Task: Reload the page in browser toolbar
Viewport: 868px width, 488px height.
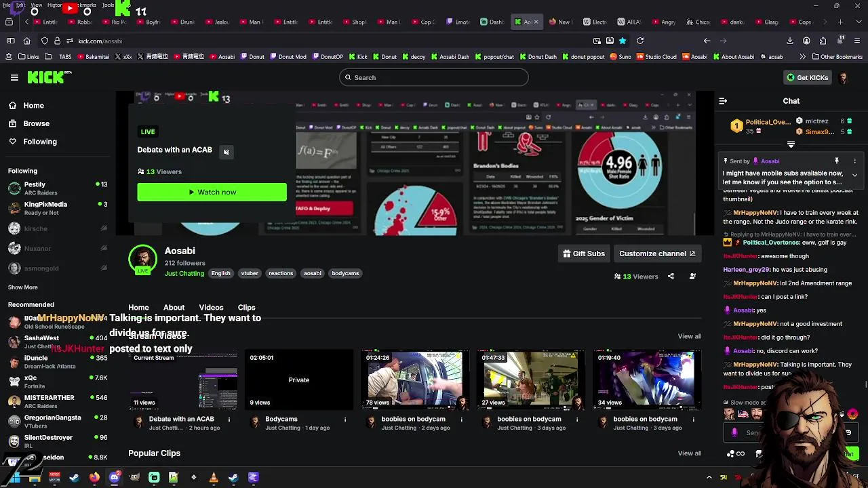Action: (639, 41)
